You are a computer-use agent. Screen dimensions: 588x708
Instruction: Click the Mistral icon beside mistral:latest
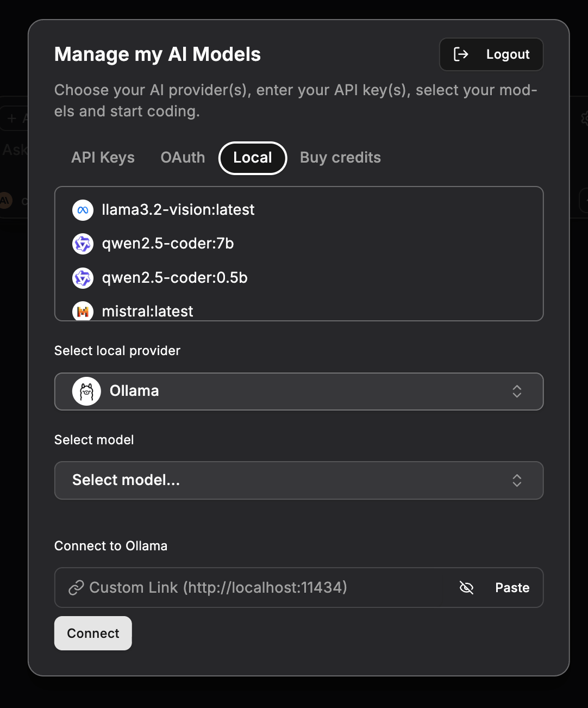tap(83, 311)
